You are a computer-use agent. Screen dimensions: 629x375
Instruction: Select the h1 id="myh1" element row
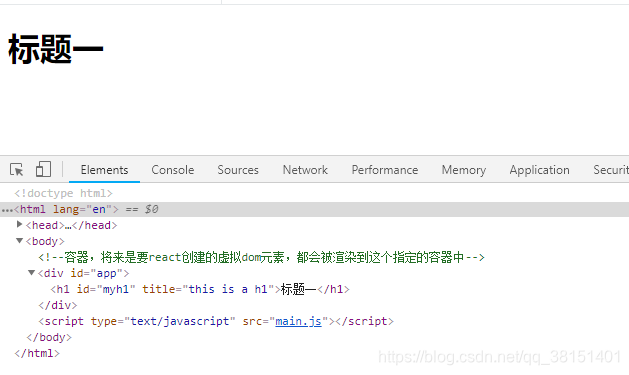click(x=200, y=289)
